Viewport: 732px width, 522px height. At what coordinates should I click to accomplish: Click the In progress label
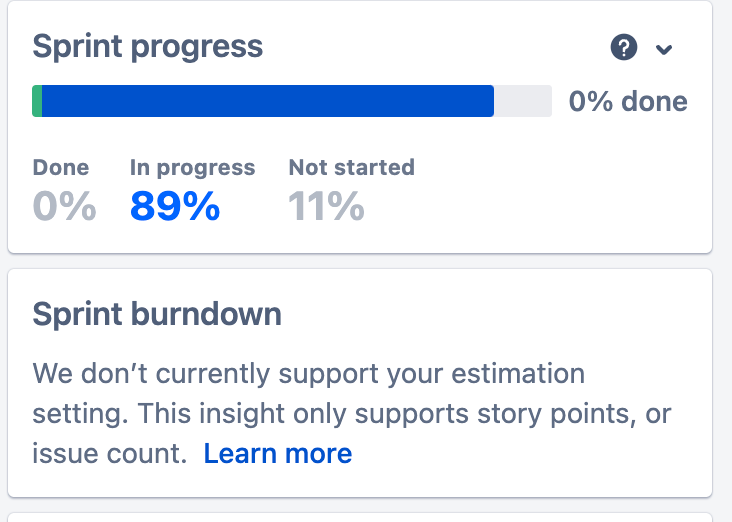pos(192,168)
